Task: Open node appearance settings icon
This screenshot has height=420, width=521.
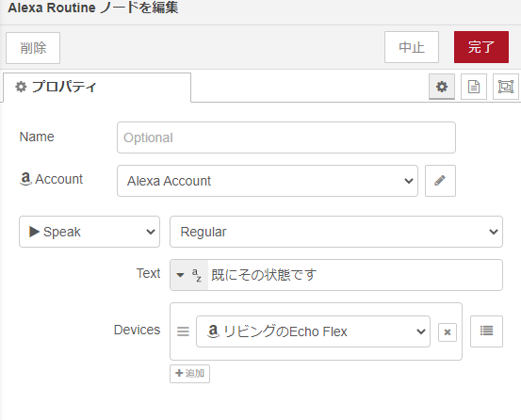Action: [505, 87]
